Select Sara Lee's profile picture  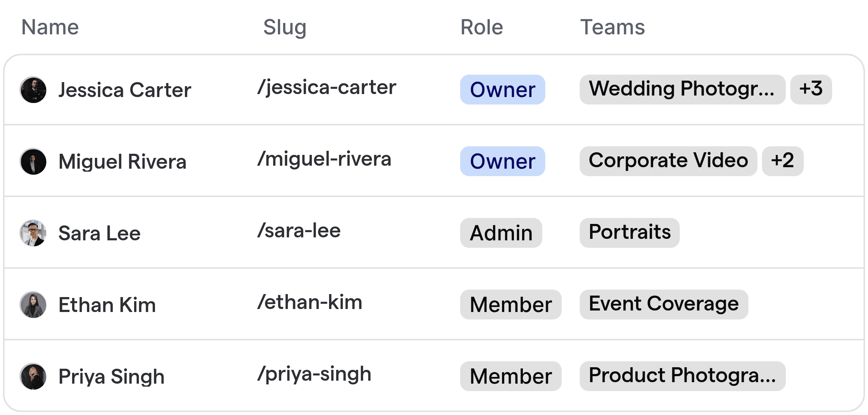(34, 233)
